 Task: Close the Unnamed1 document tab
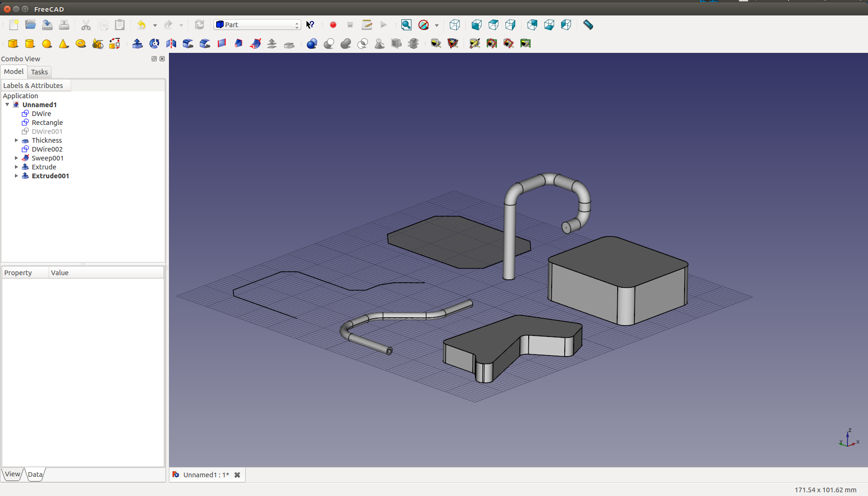coord(237,475)
